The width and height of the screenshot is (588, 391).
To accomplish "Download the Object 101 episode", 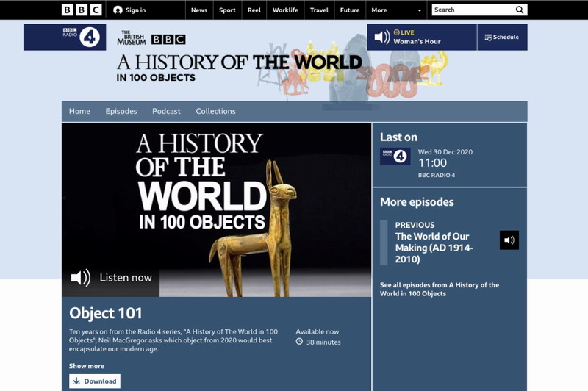I will (x=95, y=381).
